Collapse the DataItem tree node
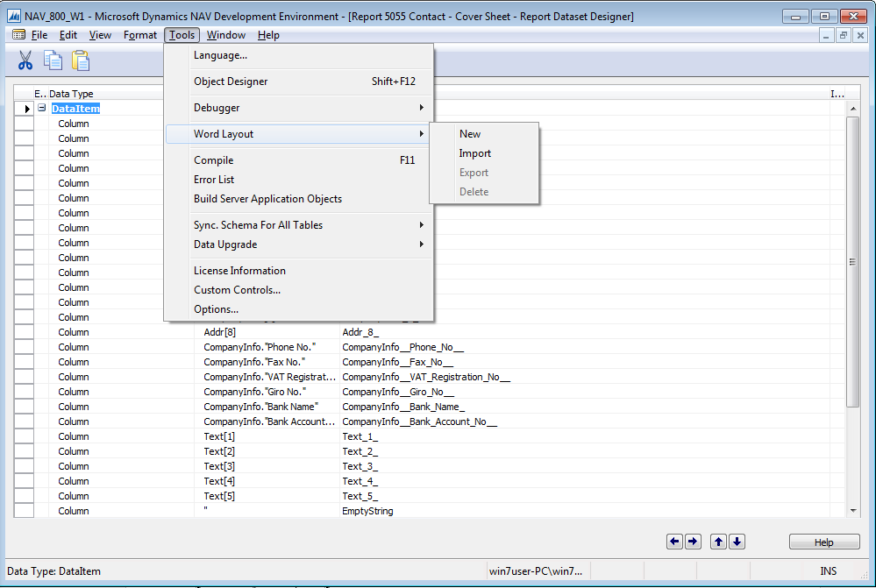This screenshot has width=876, height=588. point(41,108)
